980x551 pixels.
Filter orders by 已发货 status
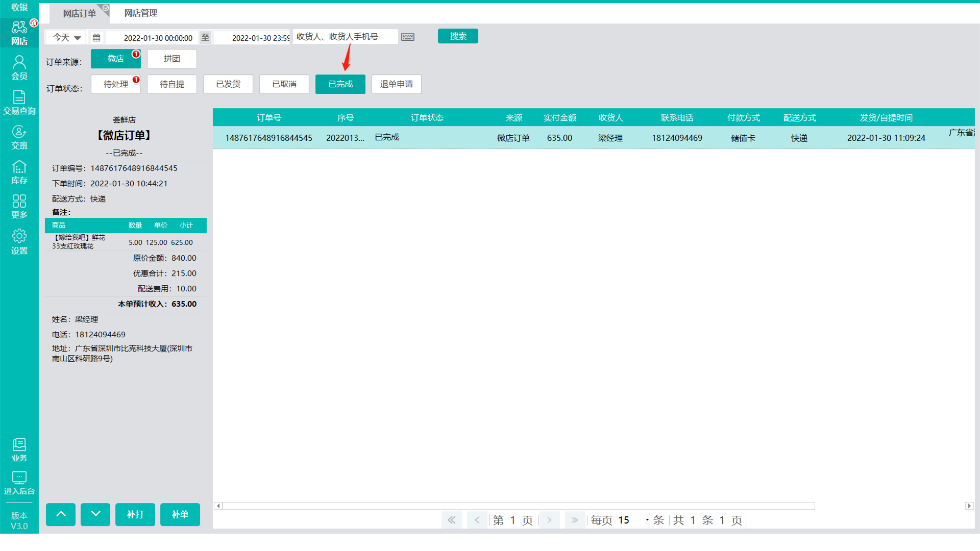pos(228,84)
